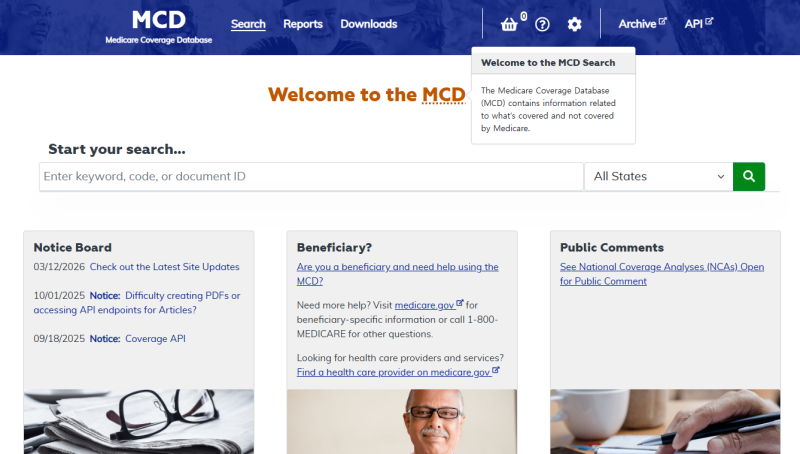Click the Start your search label
Viewport: 800px width, 454px height.
[117, 149]
